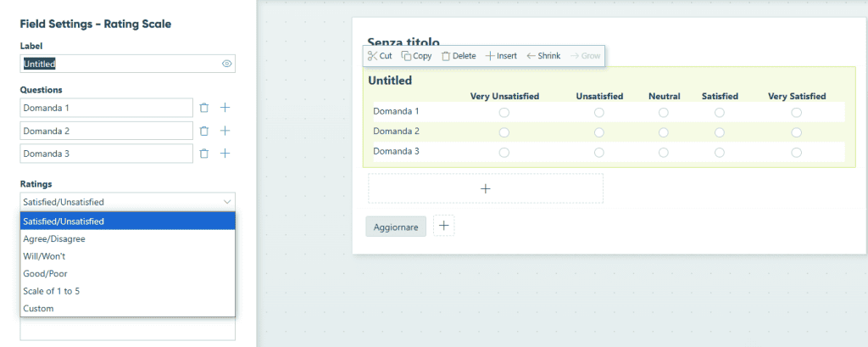
Task: Select Satisfied for Domanda 1
Action: pos(720,113)
